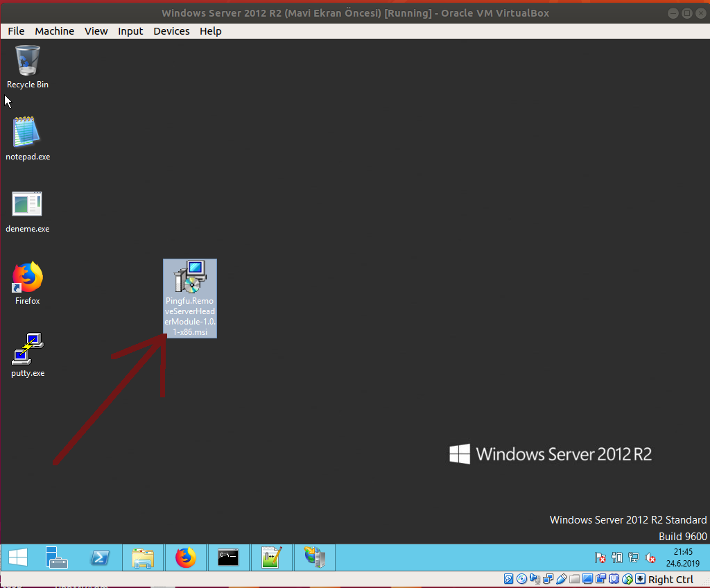Click the power plug battery tray icon
The height and width of the screenshot is (588, 710).
coord(616,557)
